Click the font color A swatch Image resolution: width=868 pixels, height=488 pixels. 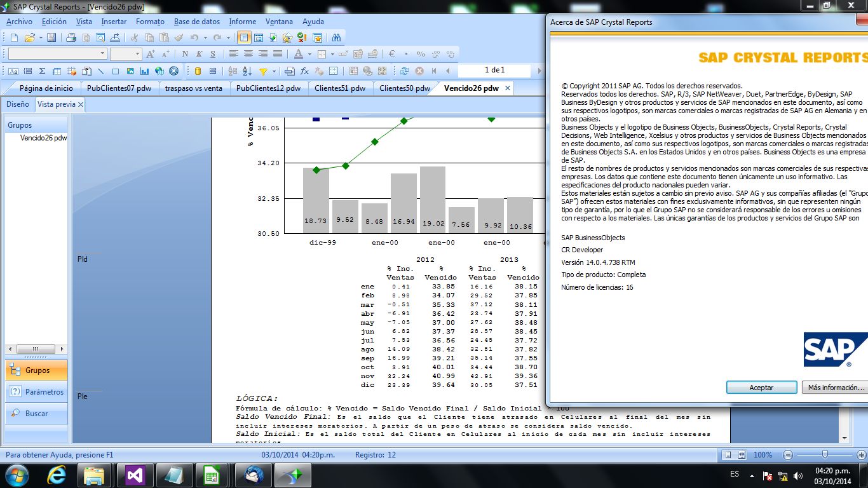[x=298, y=54]
